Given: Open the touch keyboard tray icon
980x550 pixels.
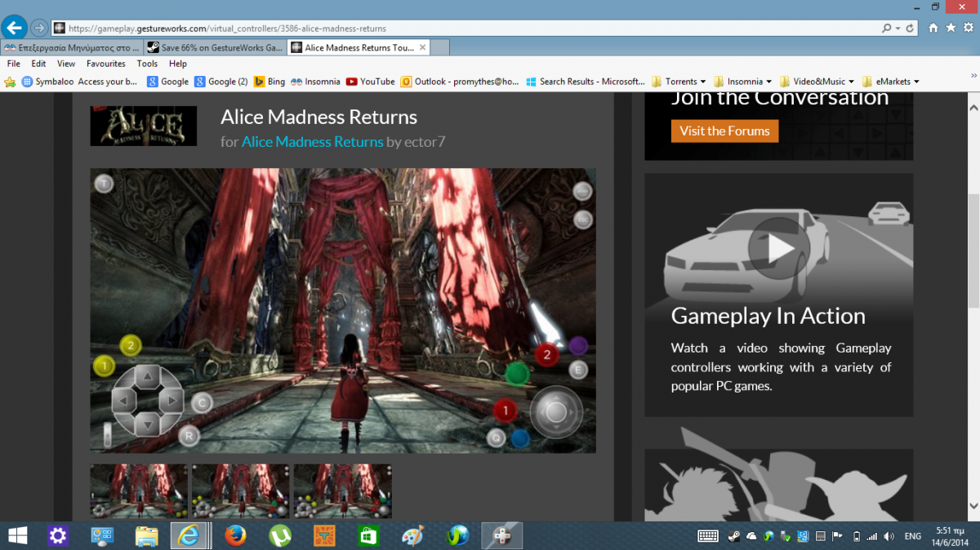Looking at the screenshot, I should [708, 536].
